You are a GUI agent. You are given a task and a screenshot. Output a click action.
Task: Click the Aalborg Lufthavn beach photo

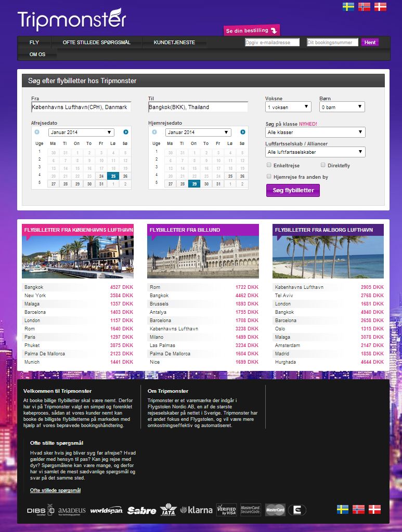[x=328, y=257]
